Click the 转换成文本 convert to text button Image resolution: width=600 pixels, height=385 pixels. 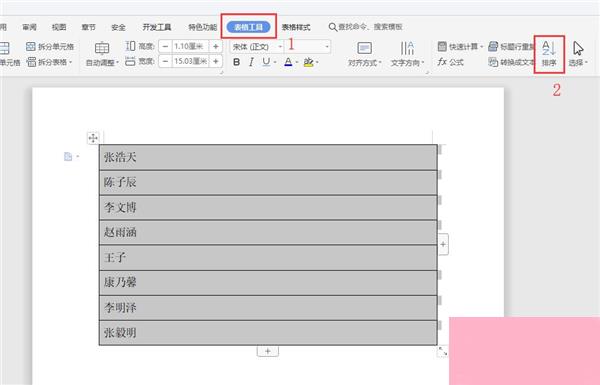click(511, 62)
